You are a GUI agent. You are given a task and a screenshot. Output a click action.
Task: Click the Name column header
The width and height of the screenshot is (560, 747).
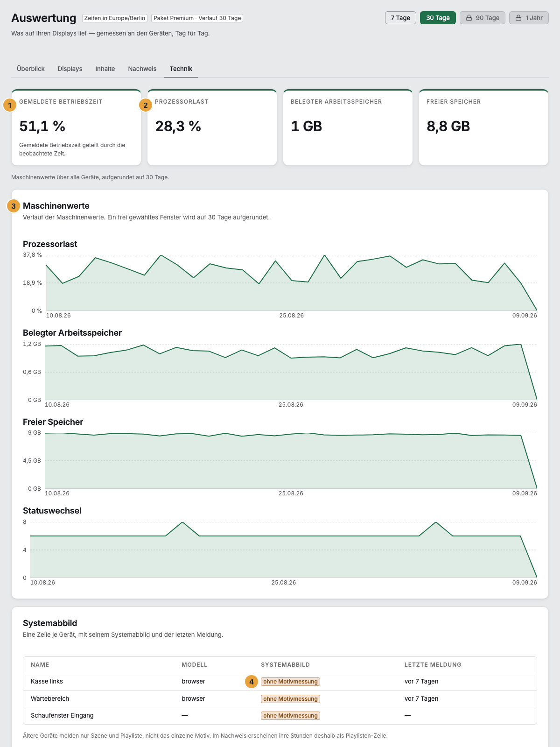point(40,665)
